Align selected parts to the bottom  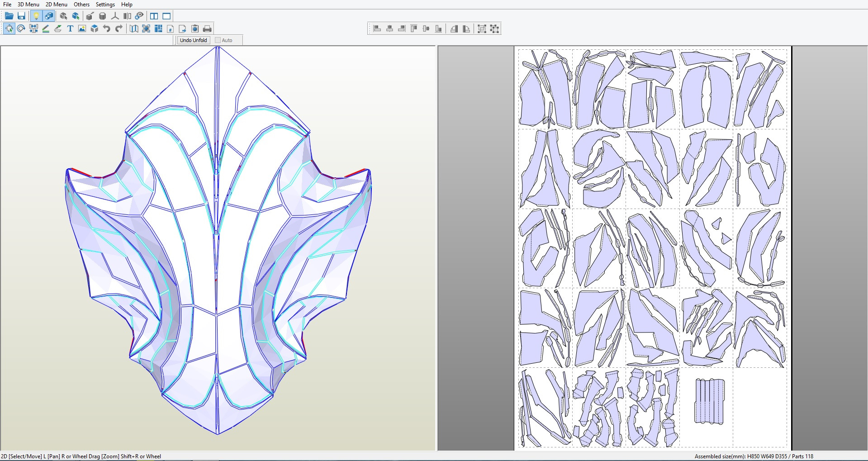coord(438,29)
